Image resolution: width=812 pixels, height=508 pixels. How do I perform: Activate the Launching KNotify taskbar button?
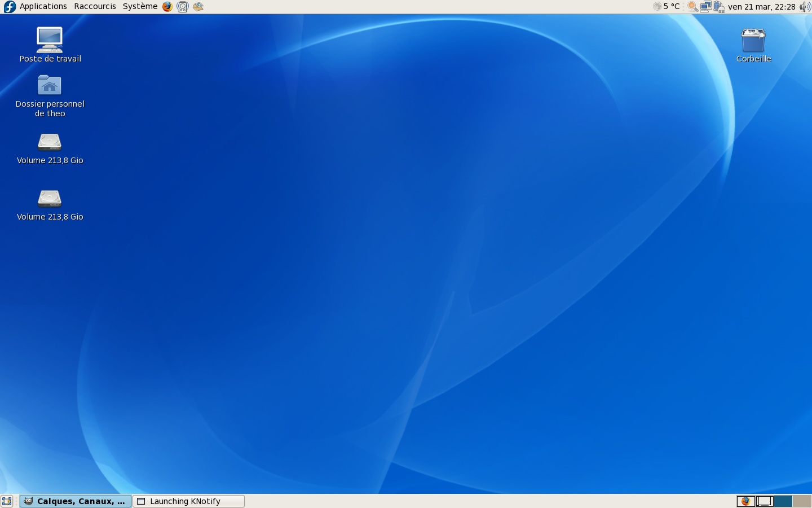coord(188,501)
